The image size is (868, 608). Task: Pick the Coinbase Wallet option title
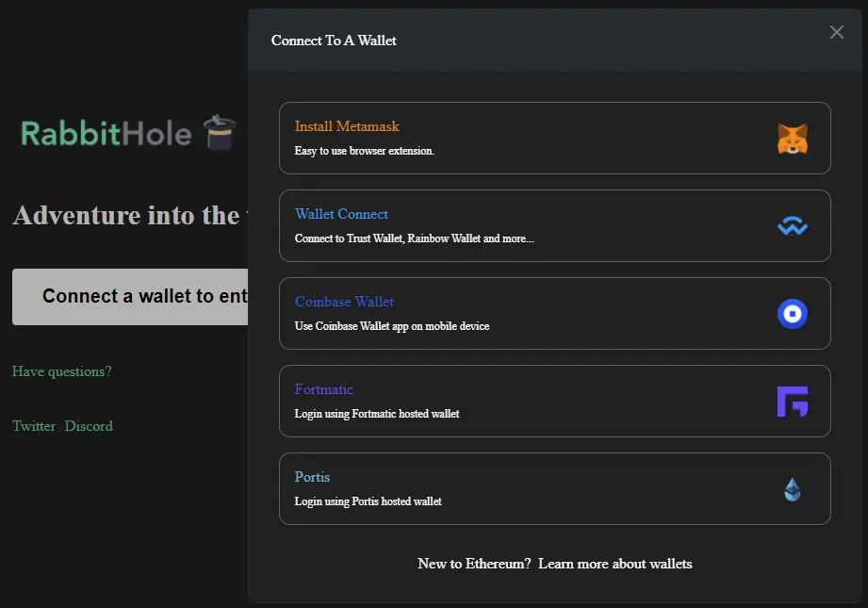[344, 302]
